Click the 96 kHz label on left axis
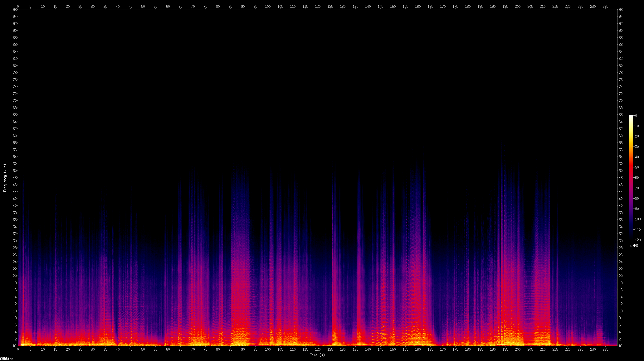The image size is (644, 361). tap(15, 10)
